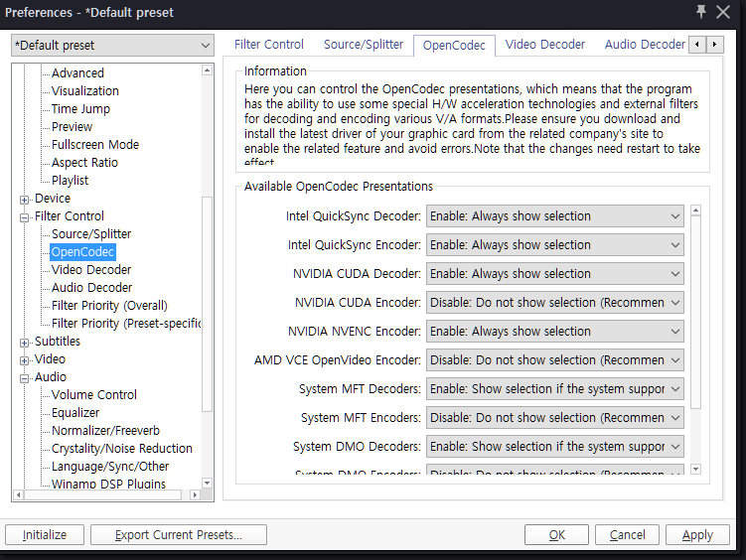This screenshot has height=560, width=746.
Task: Click the Apply button
Action: coord(697,534)
